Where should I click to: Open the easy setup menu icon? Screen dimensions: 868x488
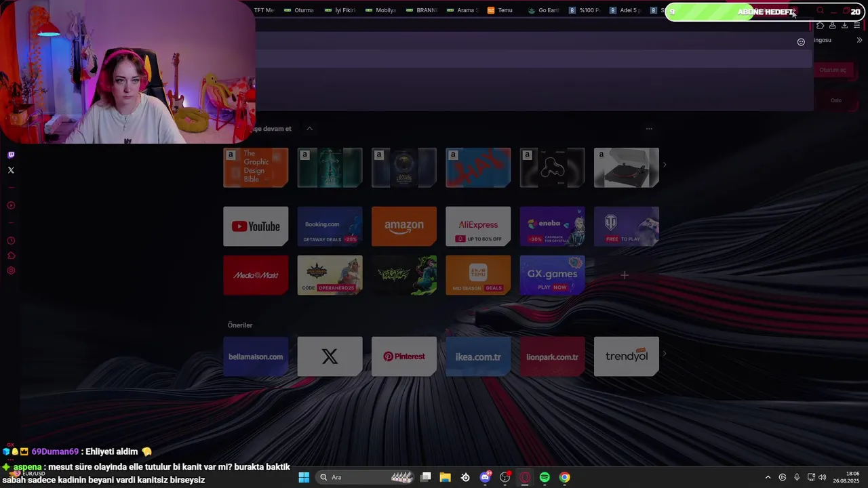pyautogui.click(x=857, y=26)
